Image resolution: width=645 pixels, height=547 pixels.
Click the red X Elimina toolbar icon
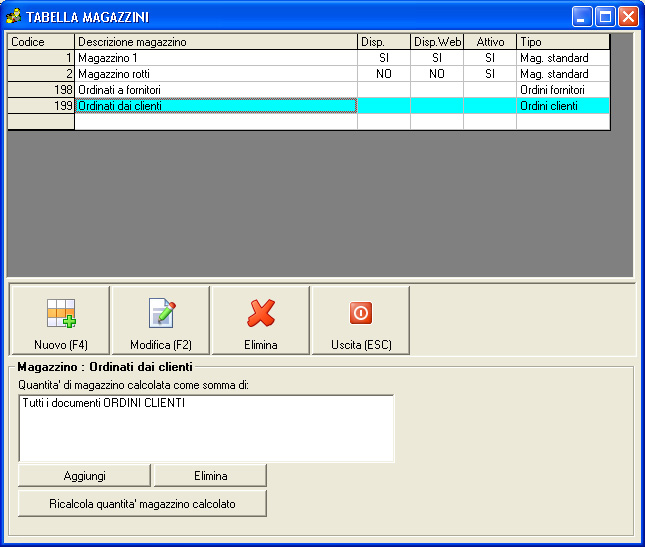(x=261, y=313)
